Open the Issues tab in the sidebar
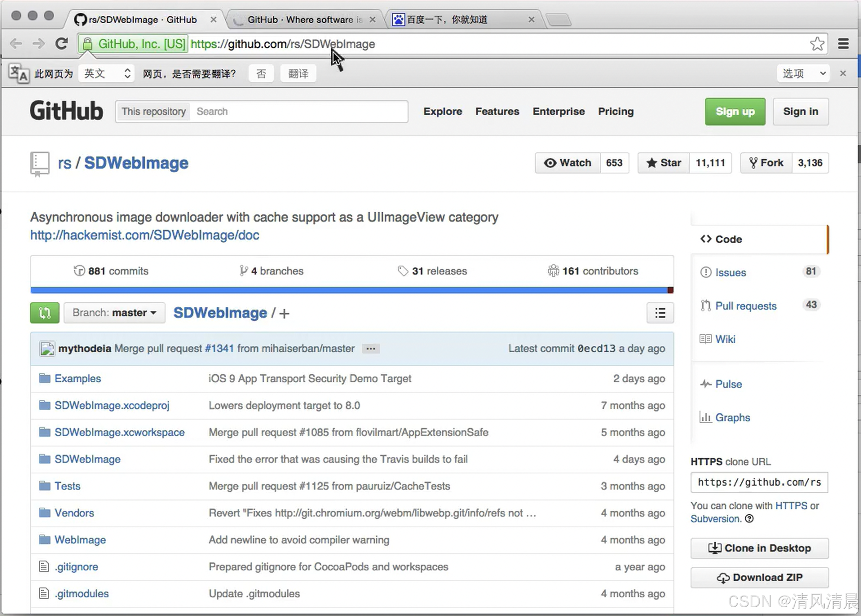Image resolution: width=861 pixels, height=616 pixels. coord(730,273)
